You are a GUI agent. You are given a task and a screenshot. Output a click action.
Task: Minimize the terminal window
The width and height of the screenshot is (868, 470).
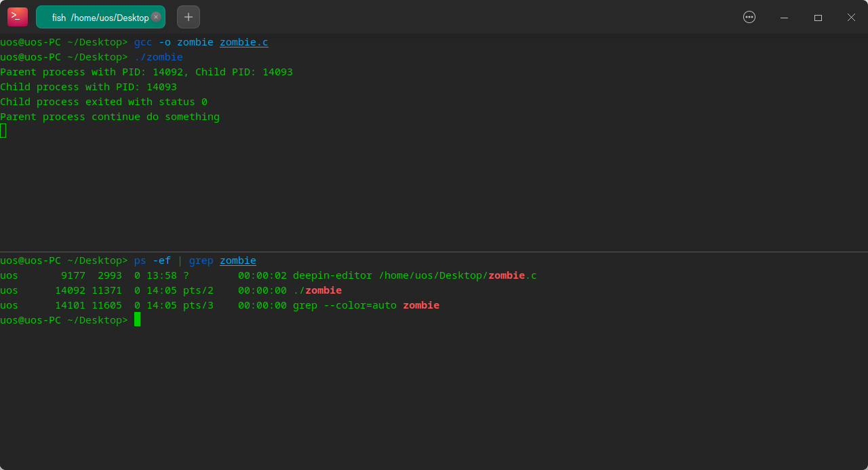784,17
